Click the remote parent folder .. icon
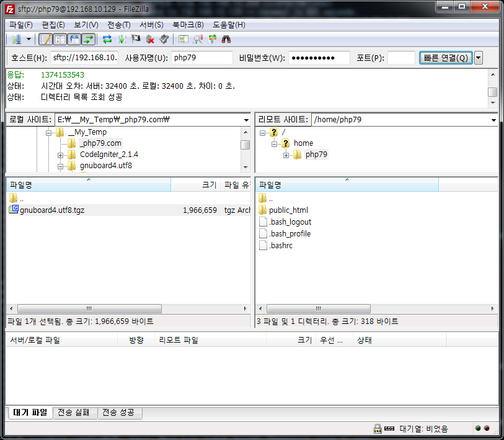Image resolution: width=504 pixels, height=440 pixels. click(263, 198)
